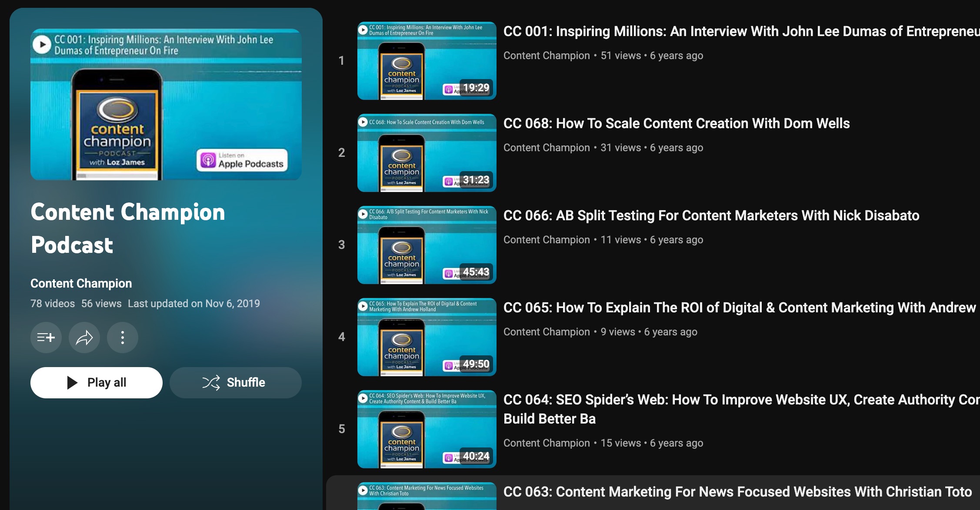Click the CC 064 video thumbnail
Viewport: 980px width, 510px height.
pyautogui.click(x=426, y=430)
